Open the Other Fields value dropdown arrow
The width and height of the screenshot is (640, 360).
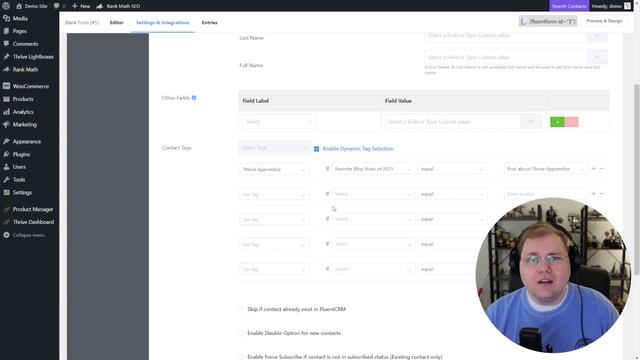tap(531, 122)
